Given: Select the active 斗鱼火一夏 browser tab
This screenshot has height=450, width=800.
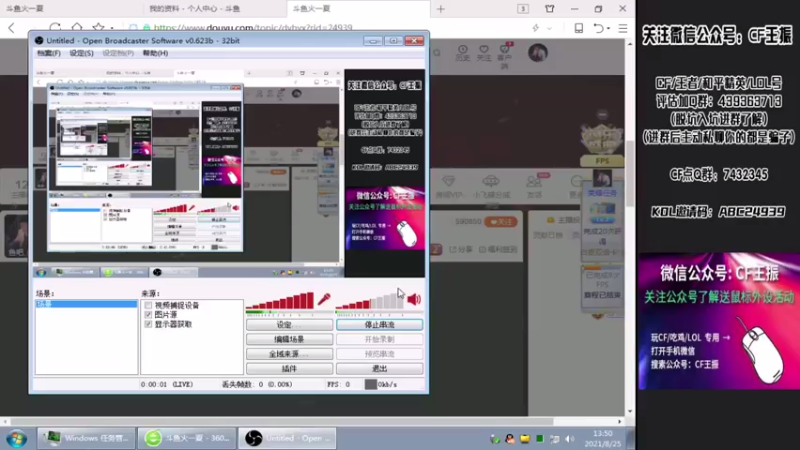Looking at the screenshot, I should coord(357,9).
